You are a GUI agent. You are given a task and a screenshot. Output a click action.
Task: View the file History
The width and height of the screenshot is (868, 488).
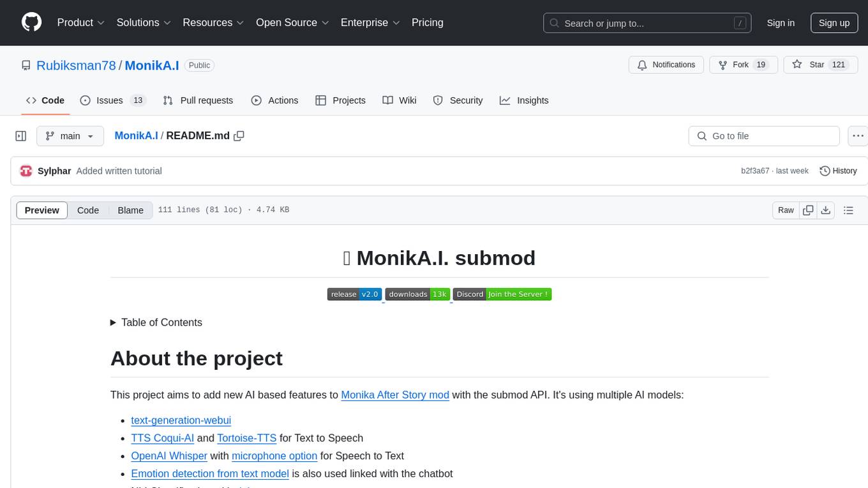(838, 171)
